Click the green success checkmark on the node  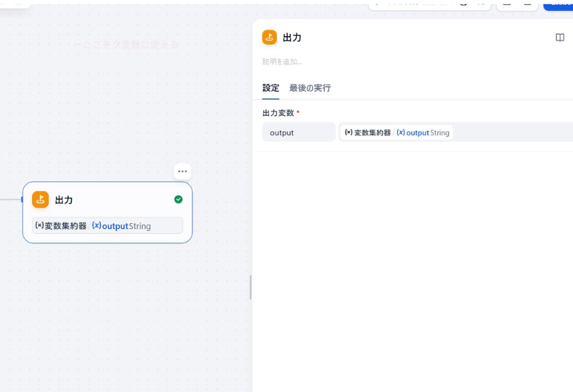[179, 200]
